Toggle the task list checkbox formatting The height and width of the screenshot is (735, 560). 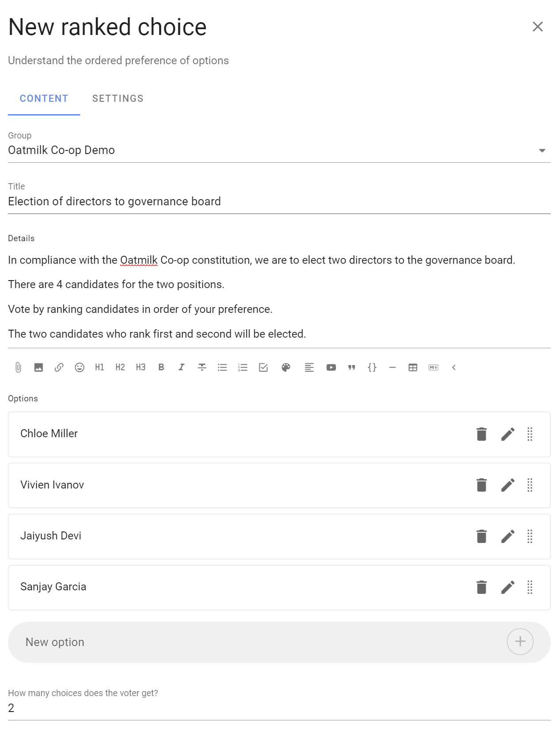(263, 367)
